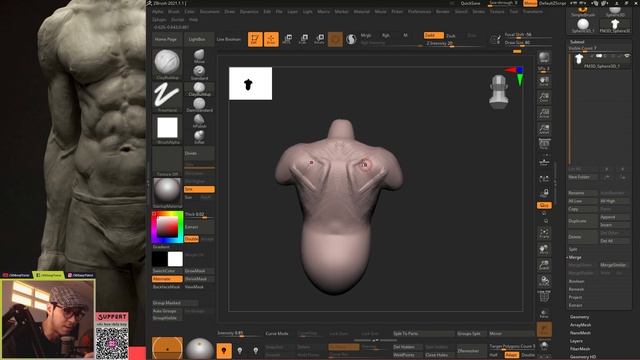Click the Frame icon in right shelf
This screenshot has width=640, height=360.
[x=544, y=233]
